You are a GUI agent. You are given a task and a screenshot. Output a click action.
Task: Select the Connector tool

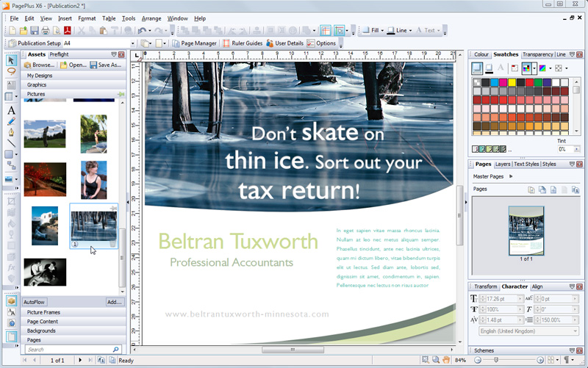11,165
